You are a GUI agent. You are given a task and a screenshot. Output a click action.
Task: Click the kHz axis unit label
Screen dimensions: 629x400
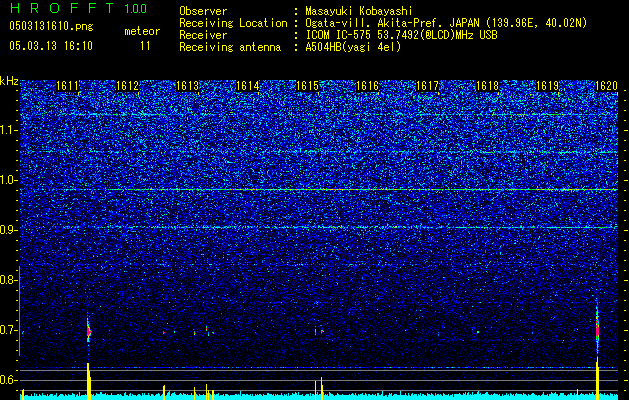9,81
